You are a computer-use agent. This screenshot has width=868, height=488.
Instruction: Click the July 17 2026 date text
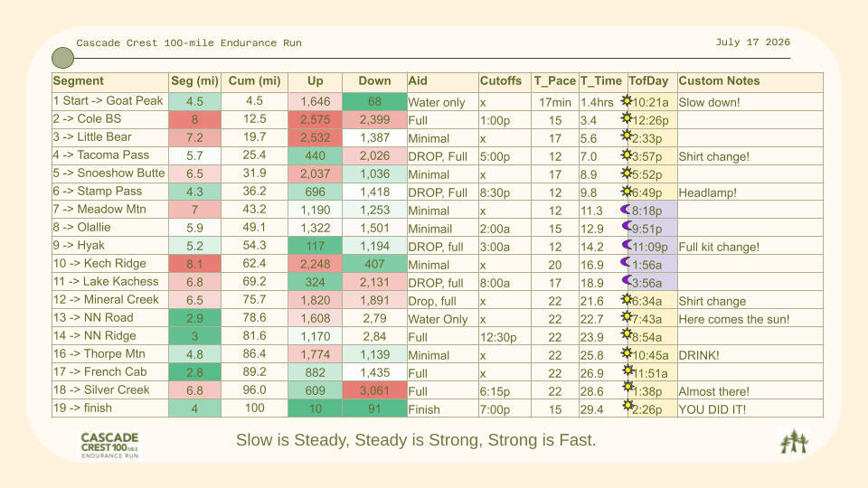click(752, 42)
